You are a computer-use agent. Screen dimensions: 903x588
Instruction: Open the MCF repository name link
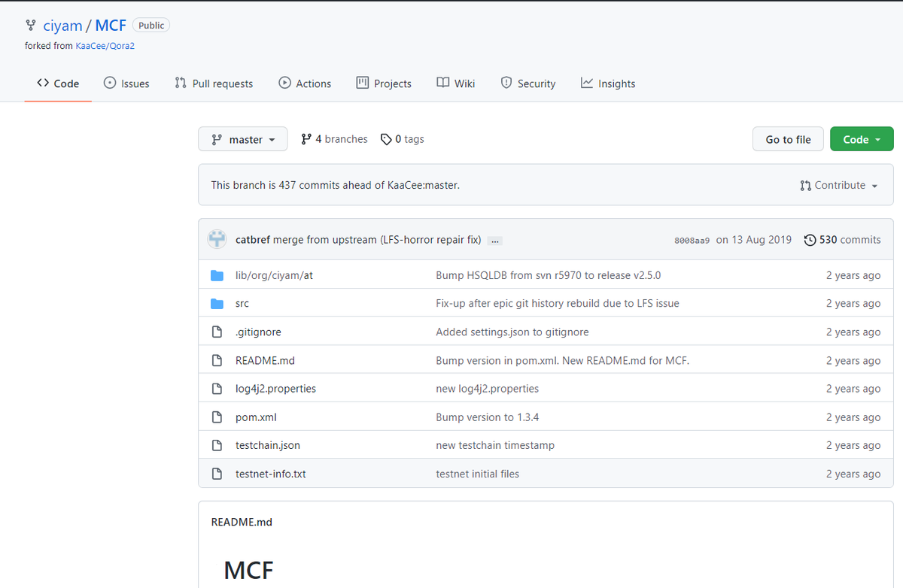111,26
